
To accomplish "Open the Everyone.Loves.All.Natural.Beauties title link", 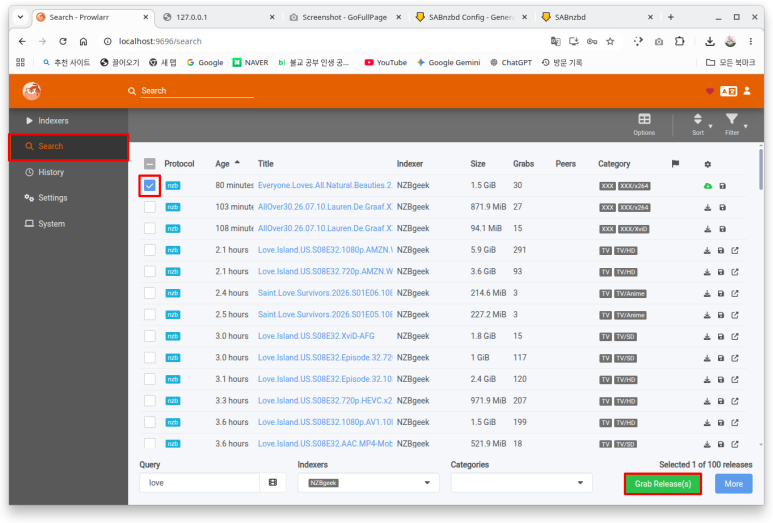I will [325, 185].
